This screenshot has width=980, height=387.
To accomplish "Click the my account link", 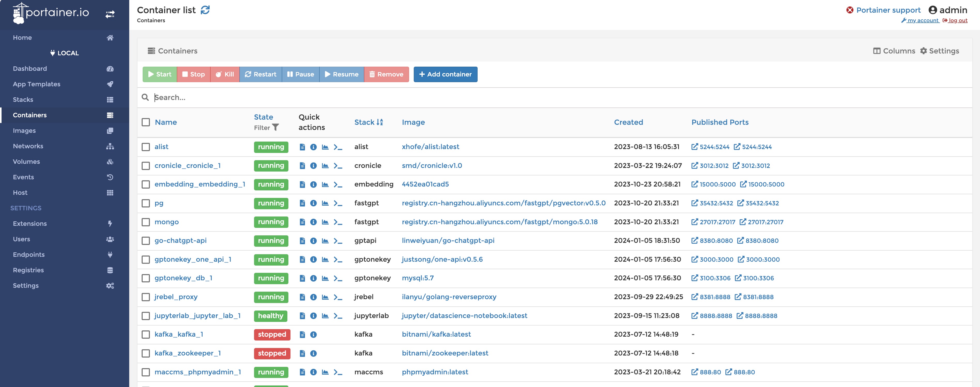I will coord(920,20).
